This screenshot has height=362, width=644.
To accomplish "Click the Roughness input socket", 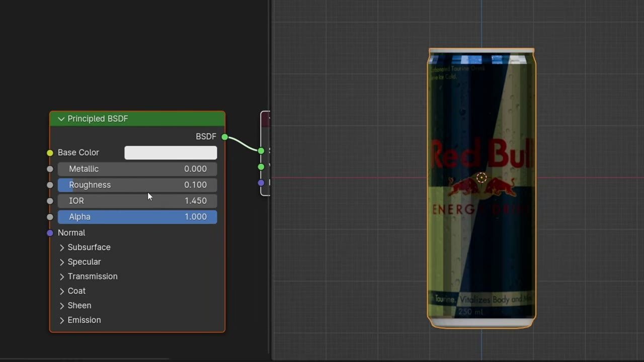I will [50, 185].
